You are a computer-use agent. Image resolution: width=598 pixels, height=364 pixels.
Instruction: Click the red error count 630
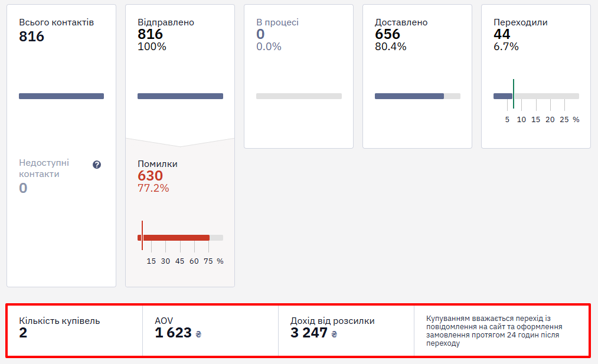pyautogui.click(x=151, y=176)
